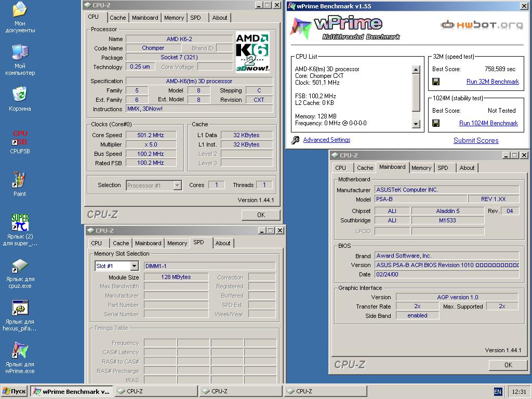The height and width of the screenshot is (399, 532).
Task: Click the CPU List scrollbar down arrow
Action: click(x=416, y=124)
